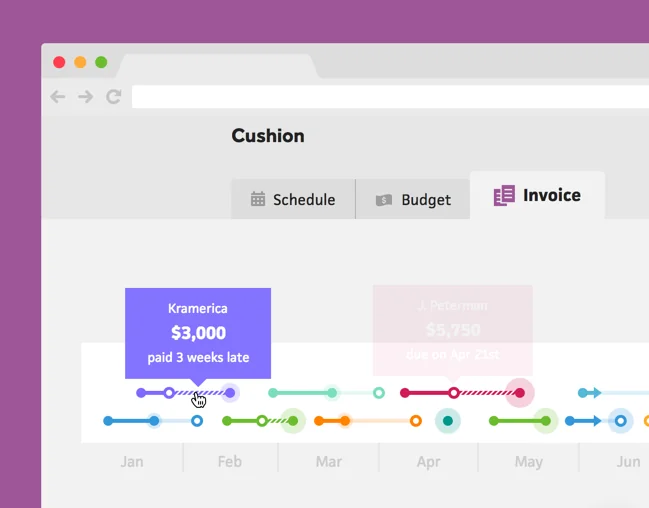Click the crimson hollow due marker
The height and width of the screenshot is (508, 649).
tap(454, 393)
